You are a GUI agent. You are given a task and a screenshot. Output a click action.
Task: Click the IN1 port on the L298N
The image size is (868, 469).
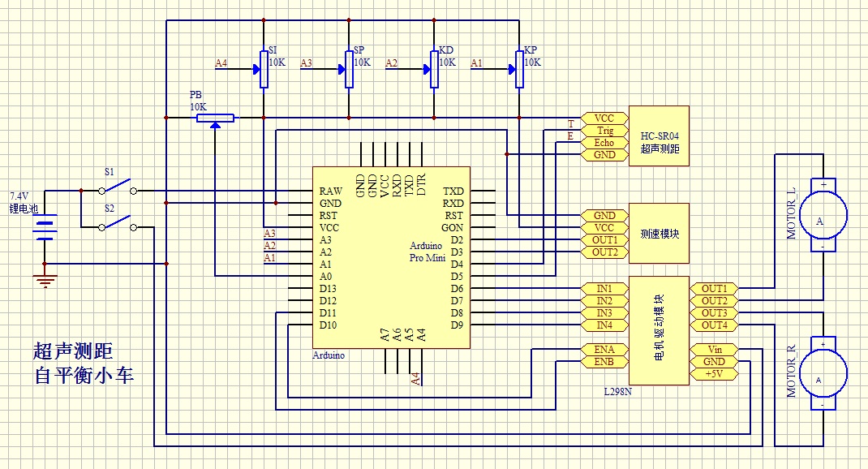604,289
